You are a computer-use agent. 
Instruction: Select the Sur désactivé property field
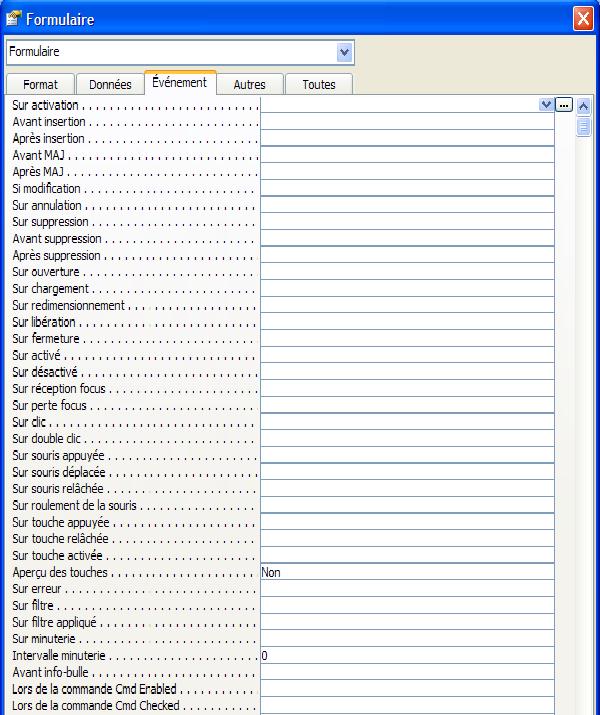pyautogui.click(x=407, y=372)
